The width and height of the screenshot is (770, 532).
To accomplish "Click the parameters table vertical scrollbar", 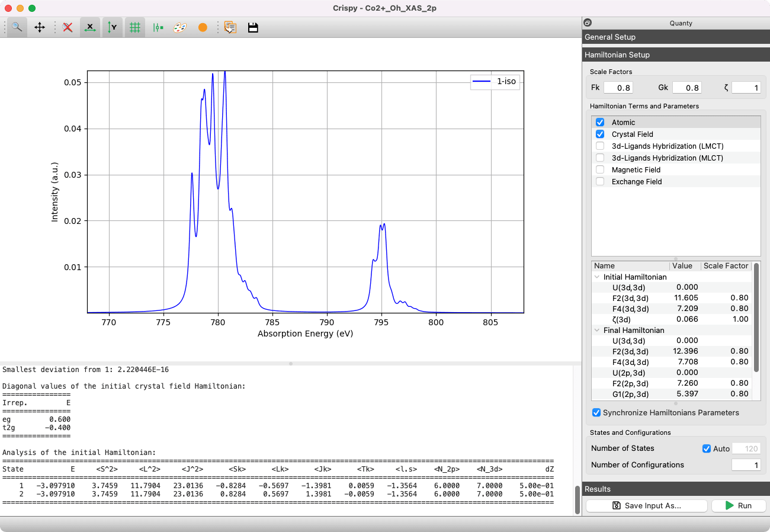I will coord(756,317).
